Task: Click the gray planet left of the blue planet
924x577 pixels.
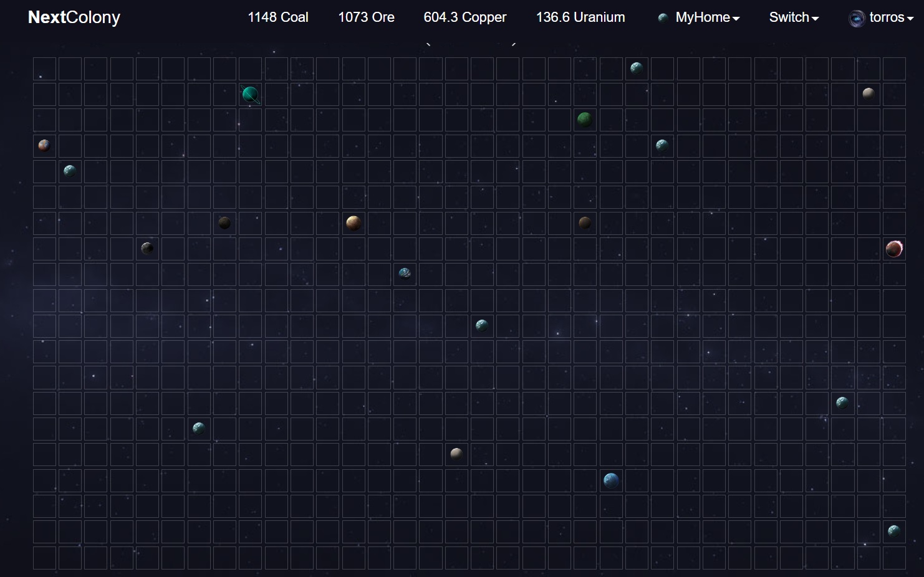Action: [x=456, y=454]
